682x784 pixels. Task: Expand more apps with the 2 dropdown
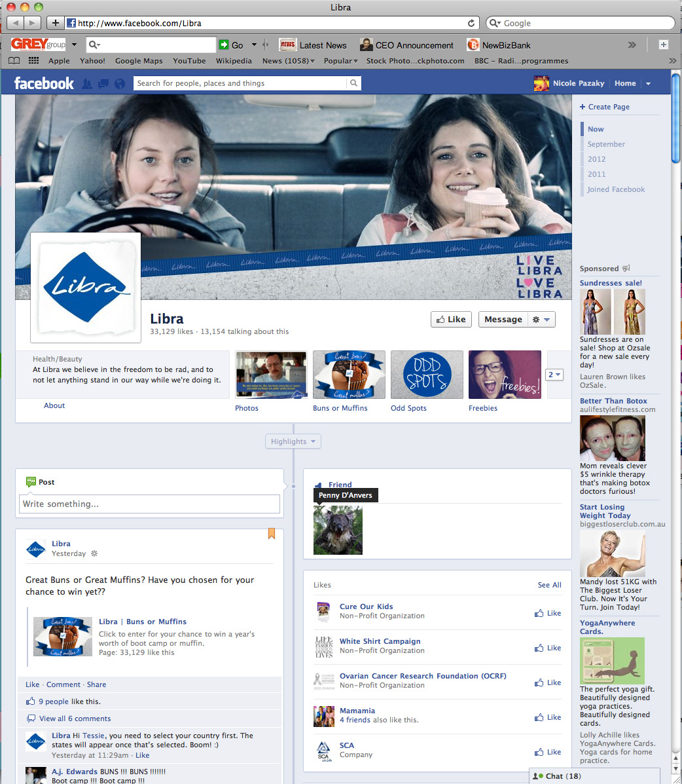[554, 375]
